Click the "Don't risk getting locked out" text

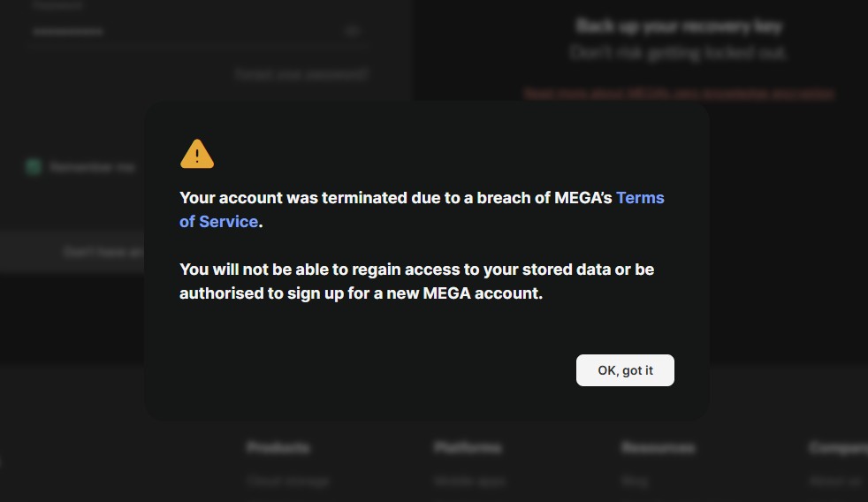tap(679, 53)
